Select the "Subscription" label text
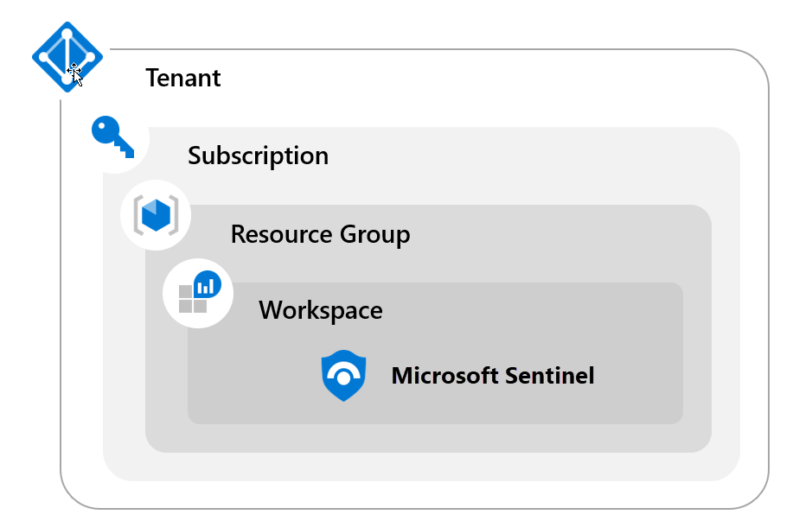812x527 pixels. click(x=258, y=156)
